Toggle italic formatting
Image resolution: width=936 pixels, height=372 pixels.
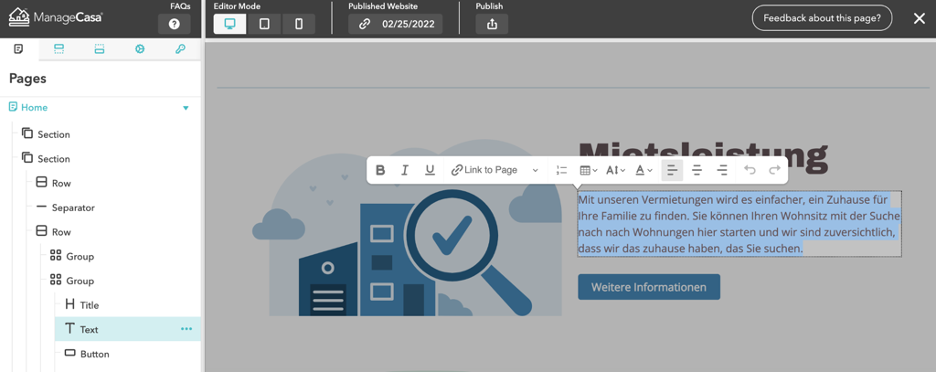coord(405,170)
